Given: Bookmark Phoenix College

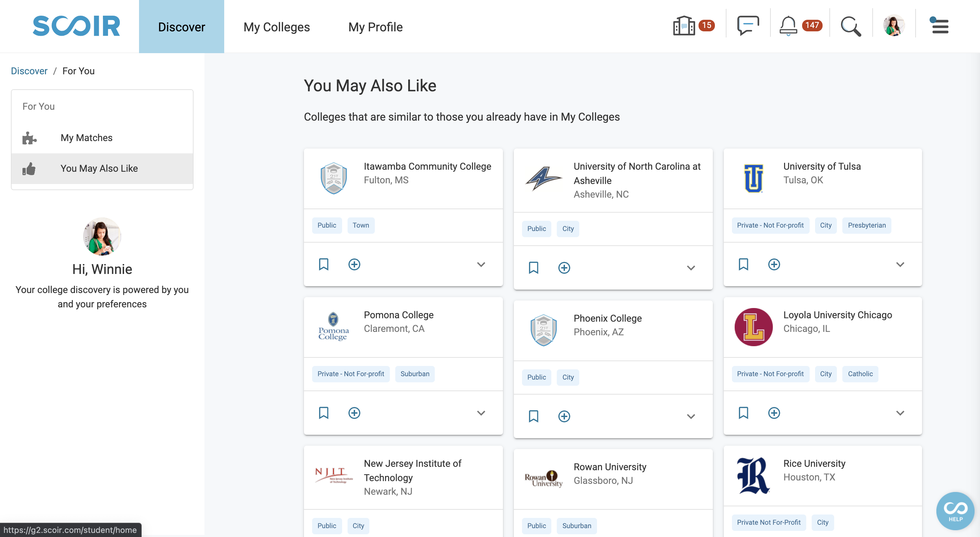Looking at the screenshot, I should point(534,416).
